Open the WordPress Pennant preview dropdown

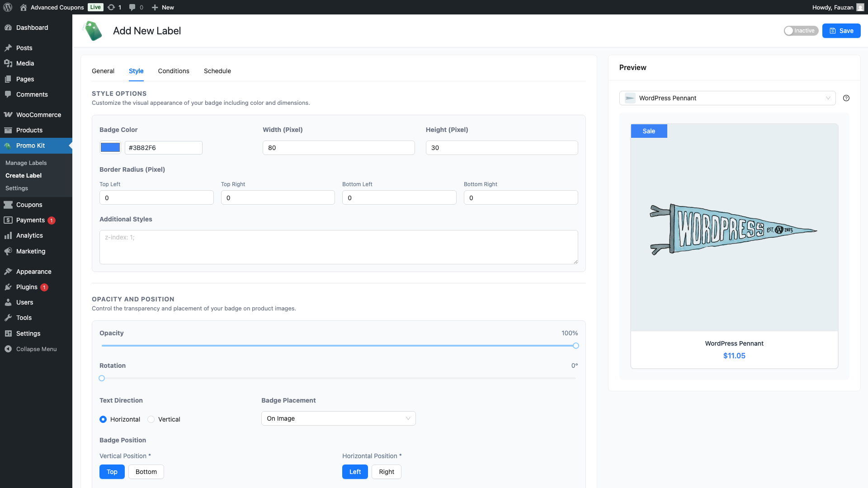(x=727, y=98)
